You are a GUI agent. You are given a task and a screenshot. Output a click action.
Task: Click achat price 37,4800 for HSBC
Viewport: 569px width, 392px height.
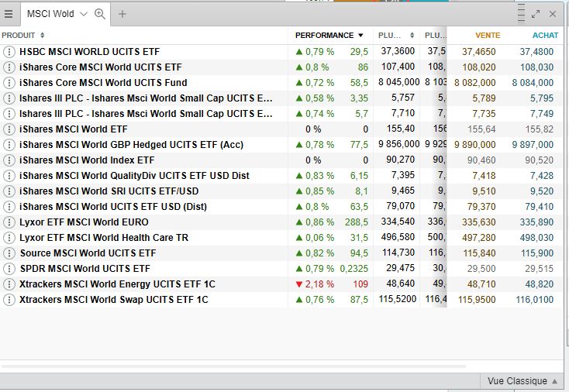[x=536, y=52]
